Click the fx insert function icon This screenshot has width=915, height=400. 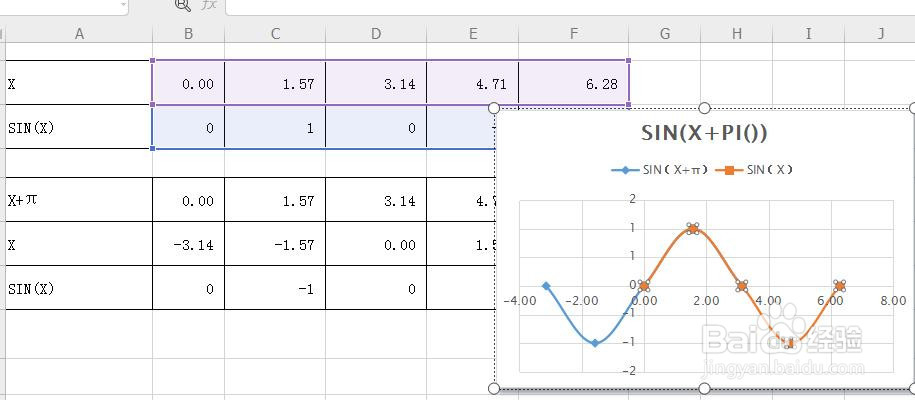[x=209, y=5]
